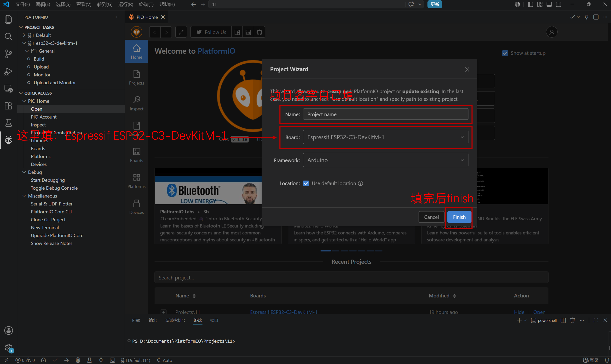
Task: Expand the Default task folder
Action: pos(24,35)
